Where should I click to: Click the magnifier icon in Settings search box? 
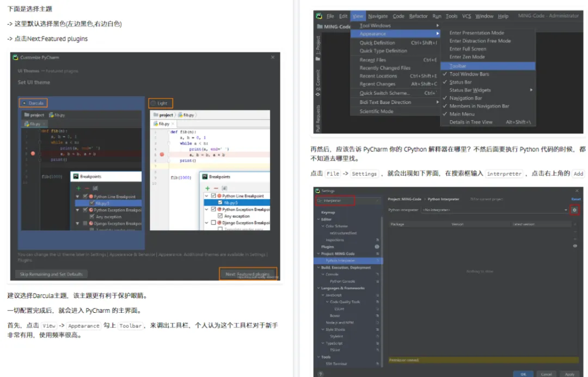coord(320,201)
